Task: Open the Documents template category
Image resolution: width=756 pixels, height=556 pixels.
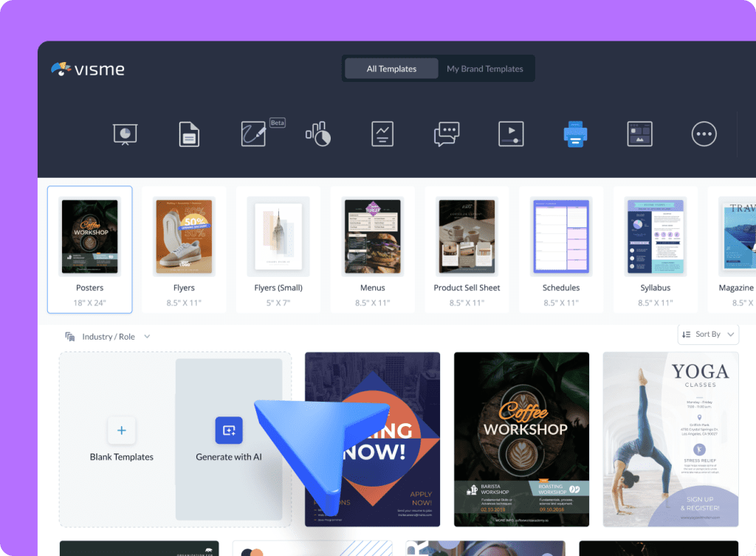Action: coord(189,134)
